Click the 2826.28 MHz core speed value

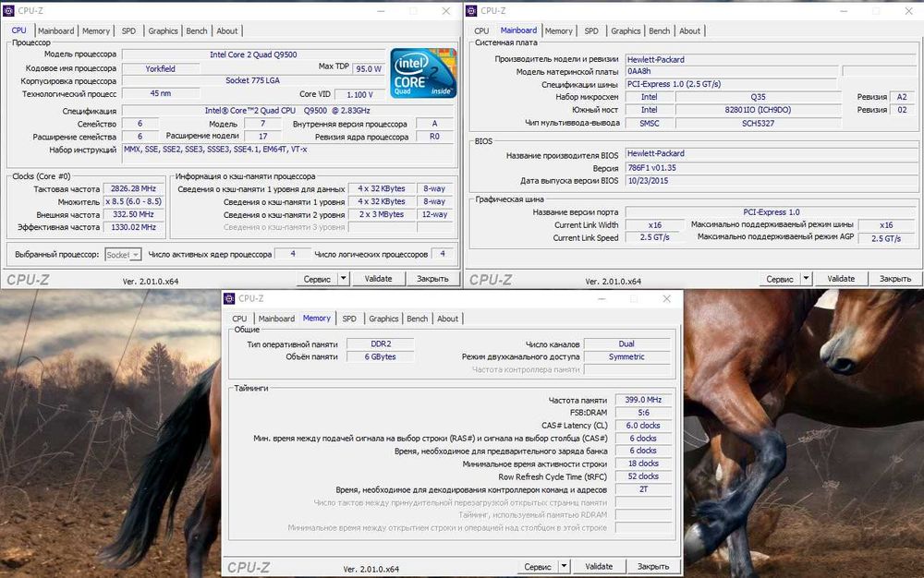(x=133, y=188)
